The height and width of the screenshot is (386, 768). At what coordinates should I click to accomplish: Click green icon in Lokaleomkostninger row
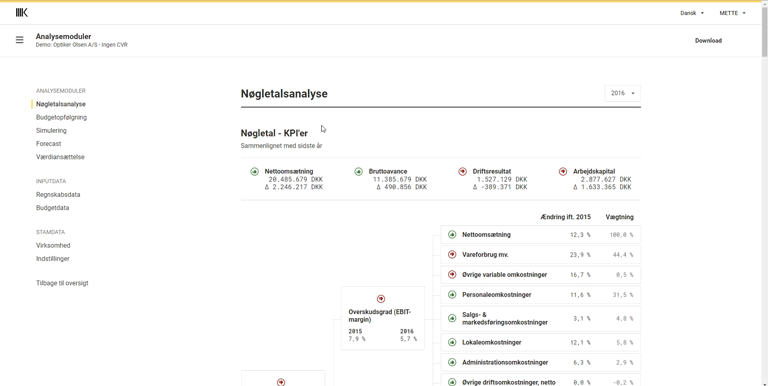click(452, 342)
